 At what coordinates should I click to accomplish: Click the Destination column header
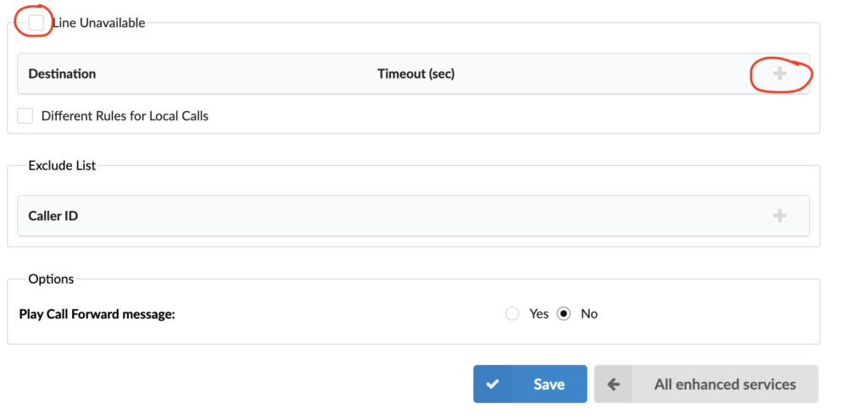pyautogui.click(x=62, y=74)
